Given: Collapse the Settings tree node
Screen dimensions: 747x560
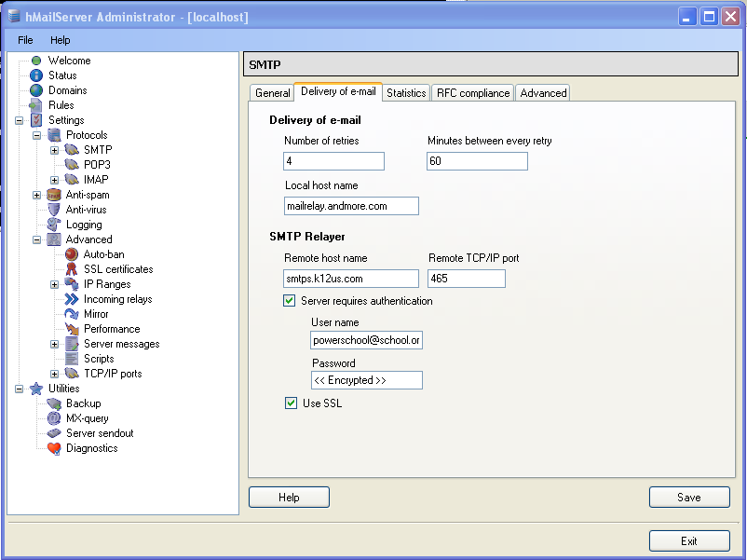Looking at the screenshot, I should [20, 120].
